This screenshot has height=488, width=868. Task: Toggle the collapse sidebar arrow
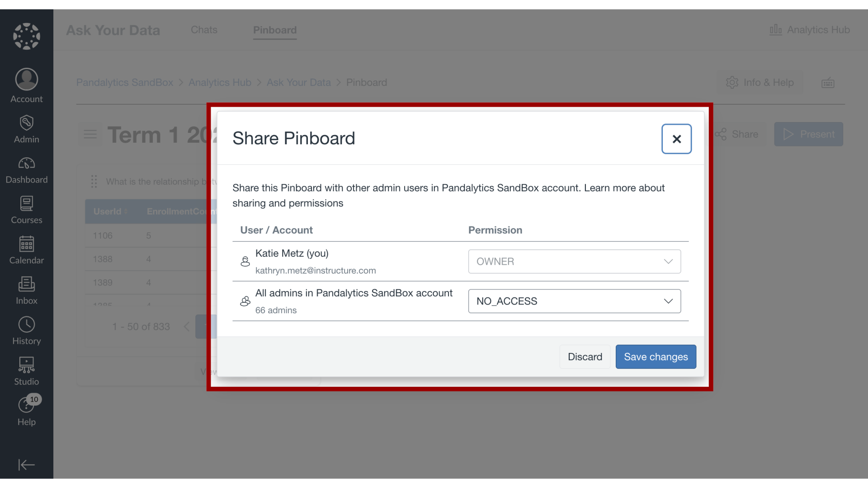tap(26, 465)
